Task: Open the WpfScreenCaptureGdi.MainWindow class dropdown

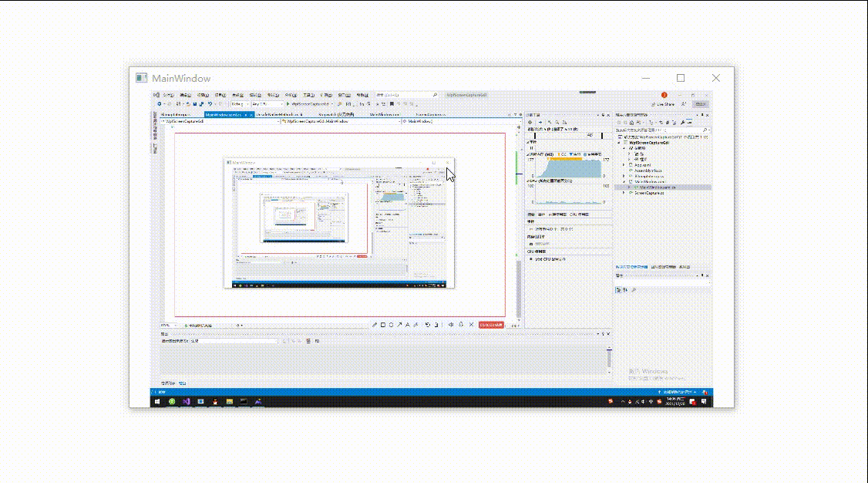Action: pyautogui.click(x=340, y=121)
